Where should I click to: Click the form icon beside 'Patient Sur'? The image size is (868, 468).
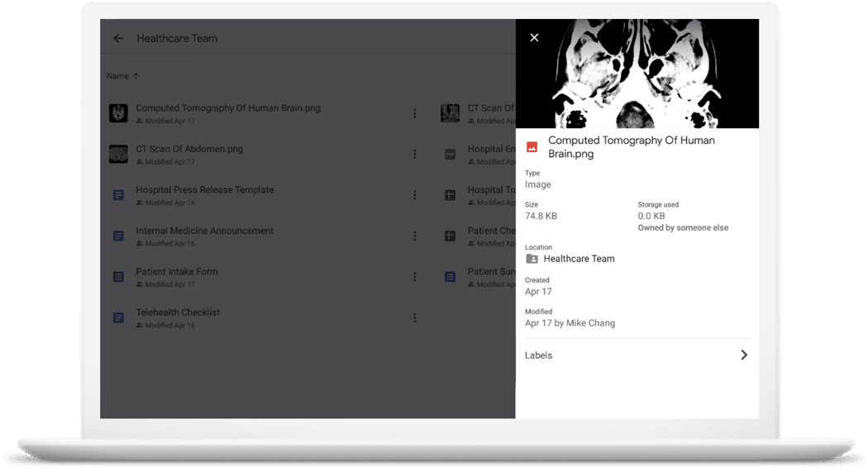tap(450, 277)
